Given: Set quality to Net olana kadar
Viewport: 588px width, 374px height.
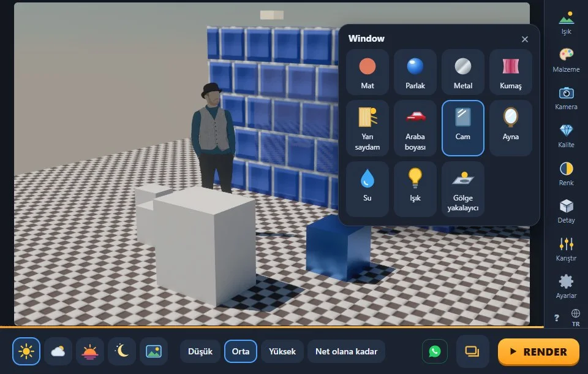Looking at the screenshot, I should tap(346, 351).
